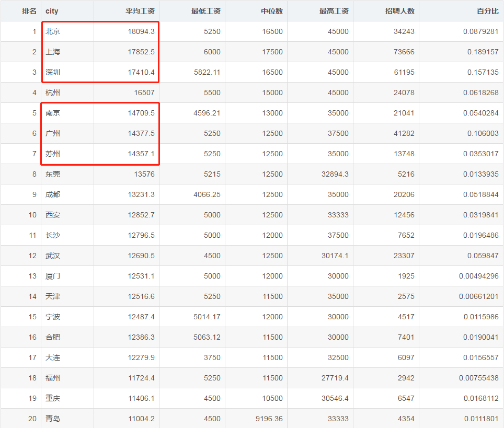
Task: Click 厦门 percentage value 0.00494296
Action: pos(478,276)
